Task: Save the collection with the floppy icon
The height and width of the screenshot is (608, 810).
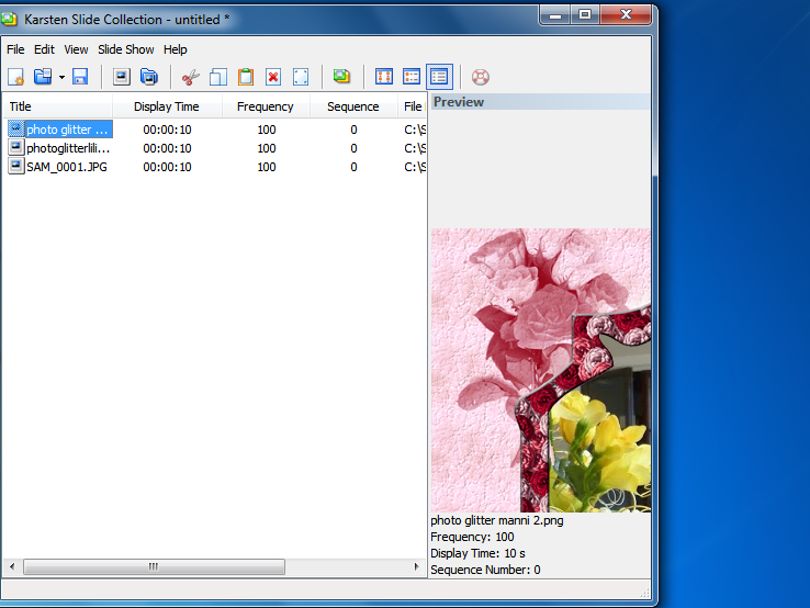Action: click(x=80, y=77)
